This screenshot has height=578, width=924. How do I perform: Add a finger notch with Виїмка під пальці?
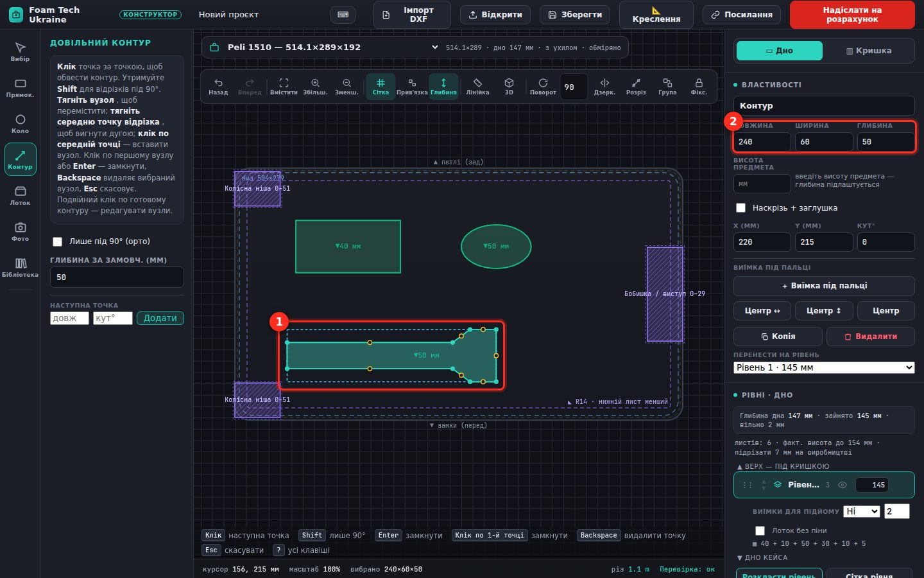tap(824, 286)
